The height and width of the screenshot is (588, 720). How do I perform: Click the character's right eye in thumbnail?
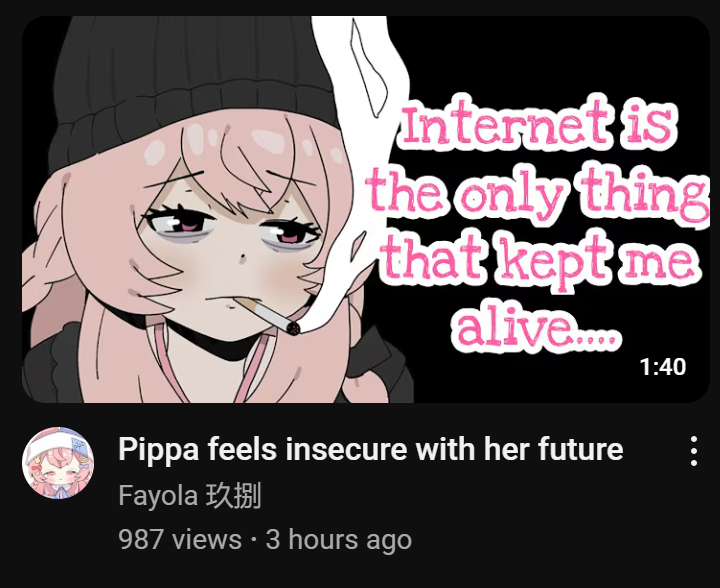point(179,220)
